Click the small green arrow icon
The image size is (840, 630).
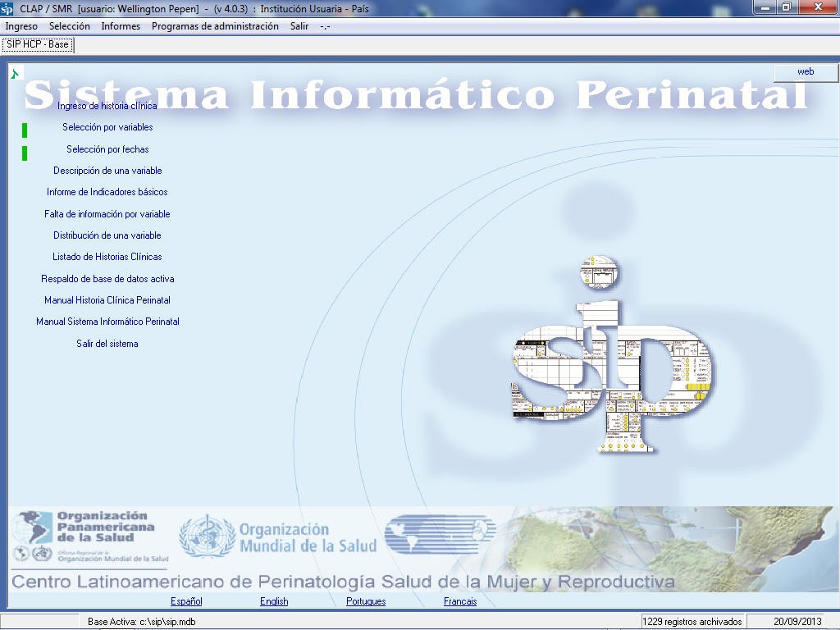point(16,73)
